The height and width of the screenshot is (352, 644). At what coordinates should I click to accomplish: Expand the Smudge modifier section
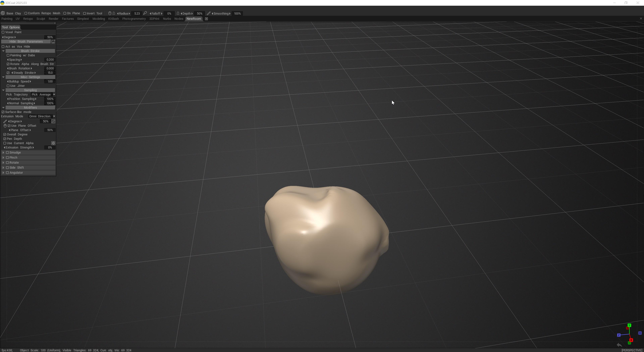[x=3, y=153]
